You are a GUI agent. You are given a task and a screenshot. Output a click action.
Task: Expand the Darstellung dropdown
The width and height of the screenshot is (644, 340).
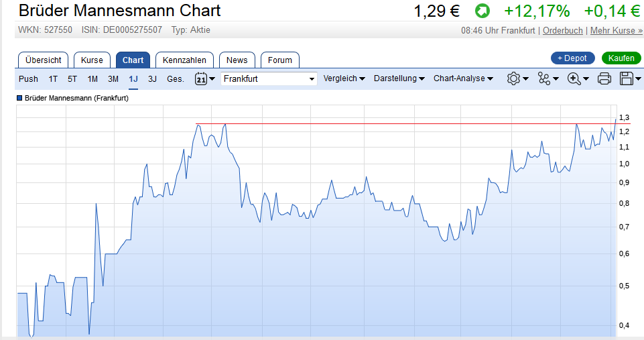tap(399, 78)
